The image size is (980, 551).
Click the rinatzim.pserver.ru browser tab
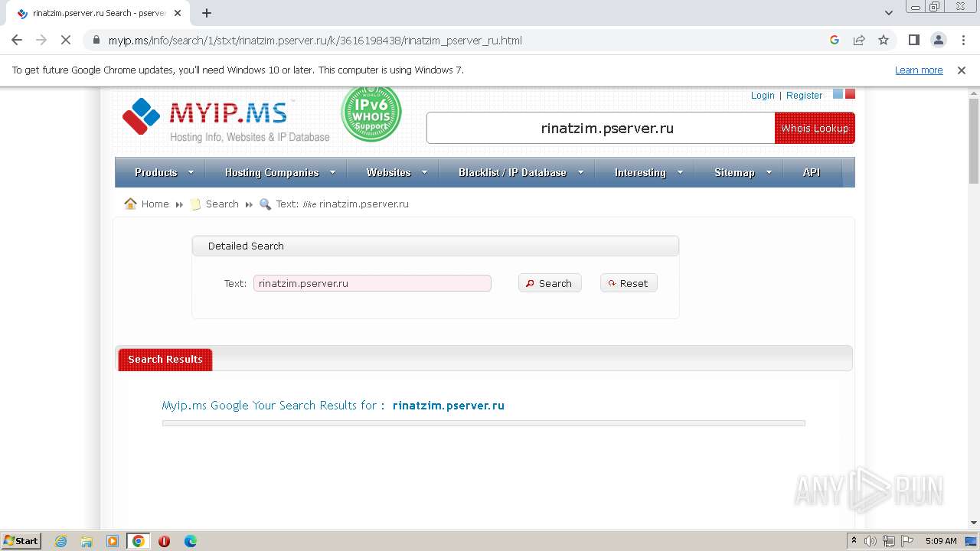100,13
